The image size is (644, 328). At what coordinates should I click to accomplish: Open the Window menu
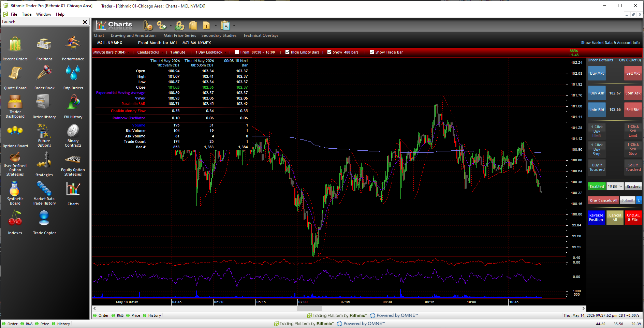[x=44, y=14]
